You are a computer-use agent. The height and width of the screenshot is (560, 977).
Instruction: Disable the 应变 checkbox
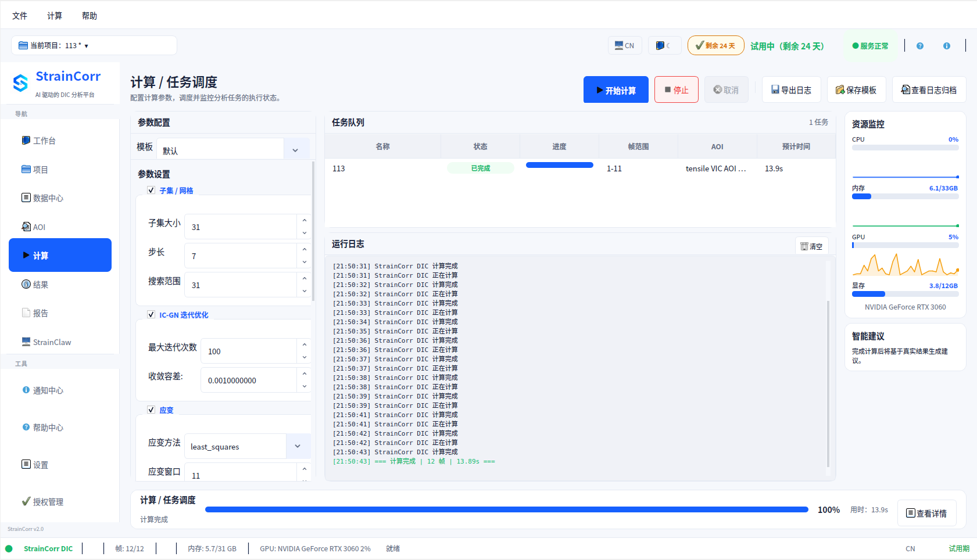tap(151, 410)
